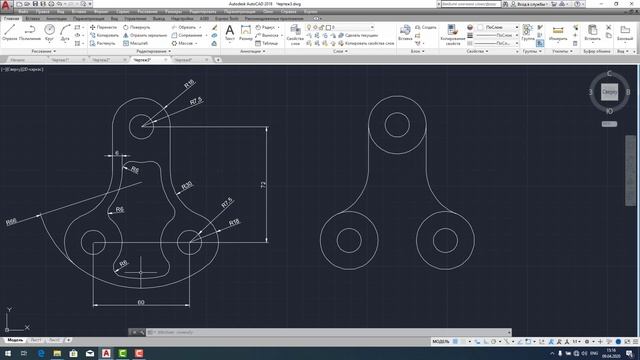Click the Sign in (Вход в службы) button
The height and width of the screenshot is (360, 640).
(x=529, y=4)
